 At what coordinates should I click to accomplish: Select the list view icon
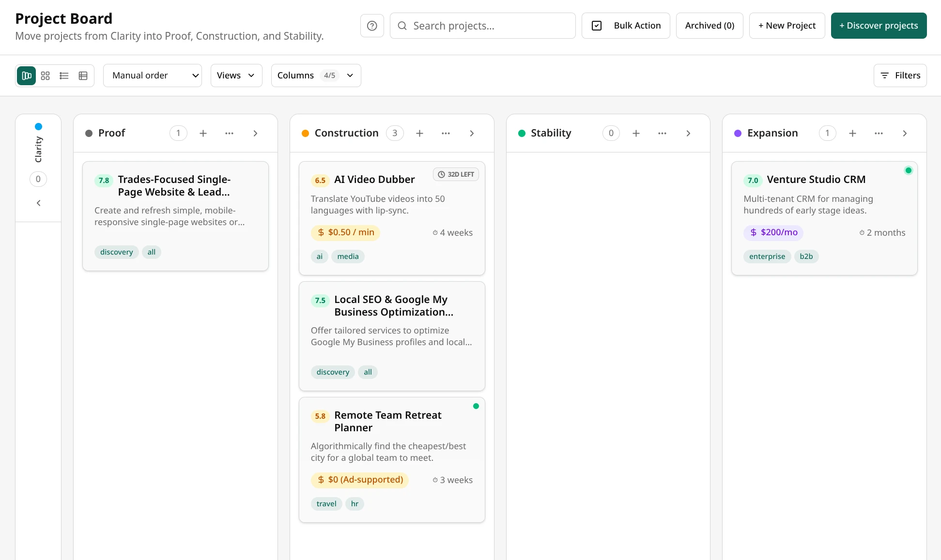tap(64, 76)
